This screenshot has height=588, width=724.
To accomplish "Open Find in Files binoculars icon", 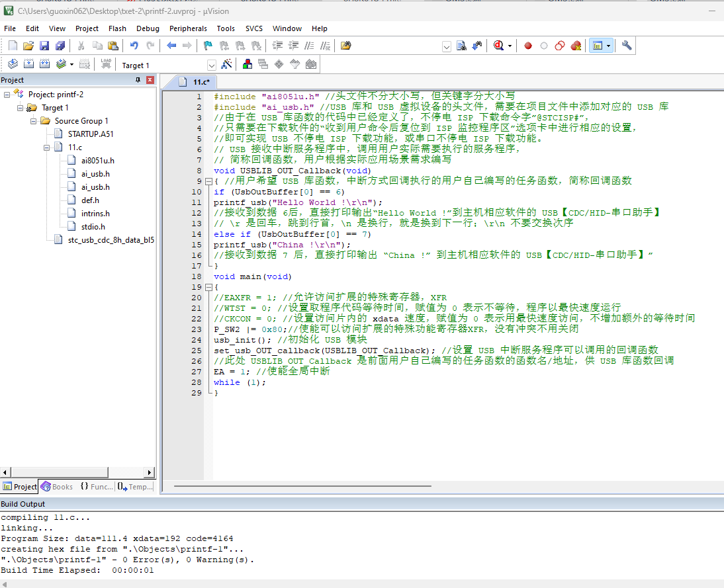I will [346, 46].
